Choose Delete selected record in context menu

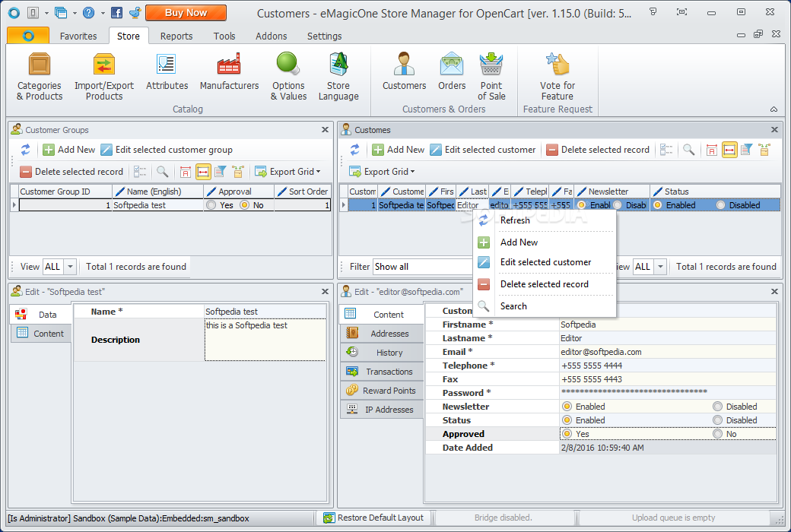[x=545, y=284]
